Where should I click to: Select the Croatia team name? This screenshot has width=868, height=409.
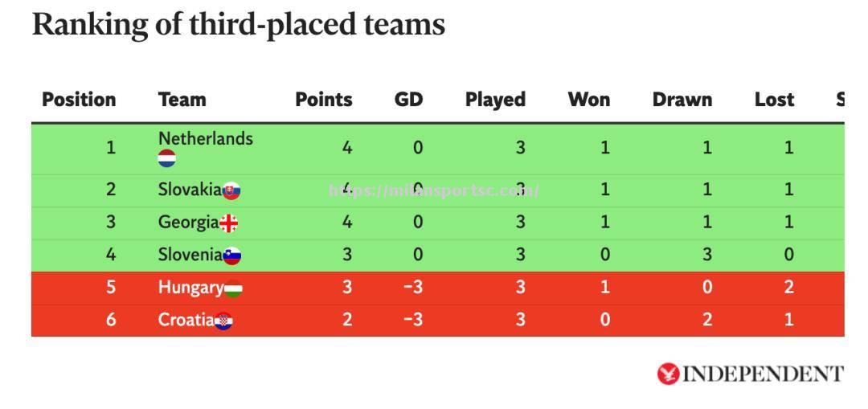point(186,320)
